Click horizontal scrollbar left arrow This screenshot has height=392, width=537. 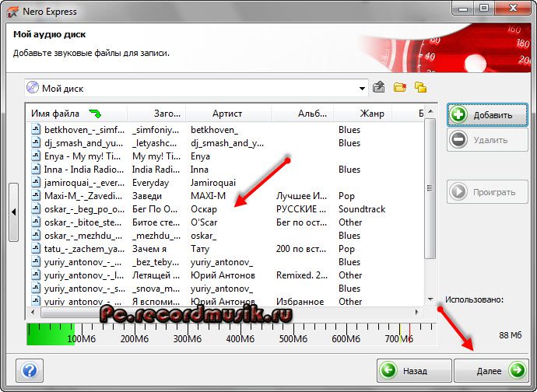33,312
